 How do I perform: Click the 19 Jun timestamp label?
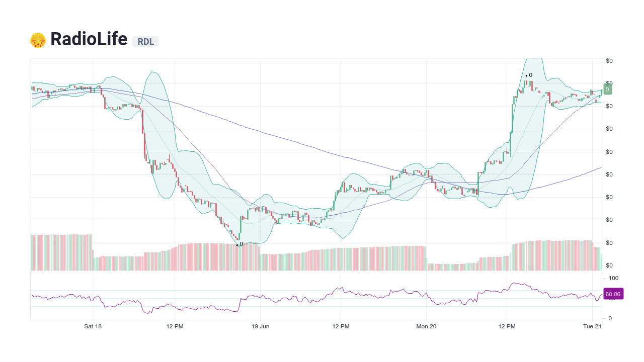260,326
